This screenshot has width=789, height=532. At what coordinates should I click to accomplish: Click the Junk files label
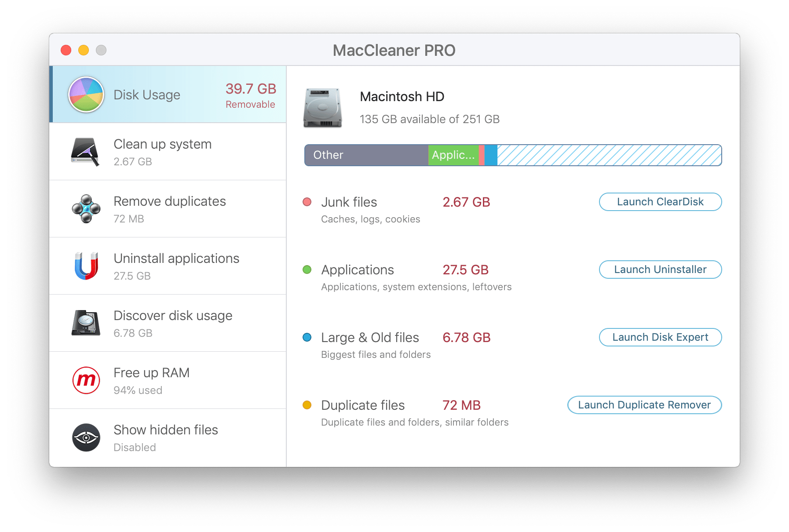pyautogui.click(x=349, y=202)
